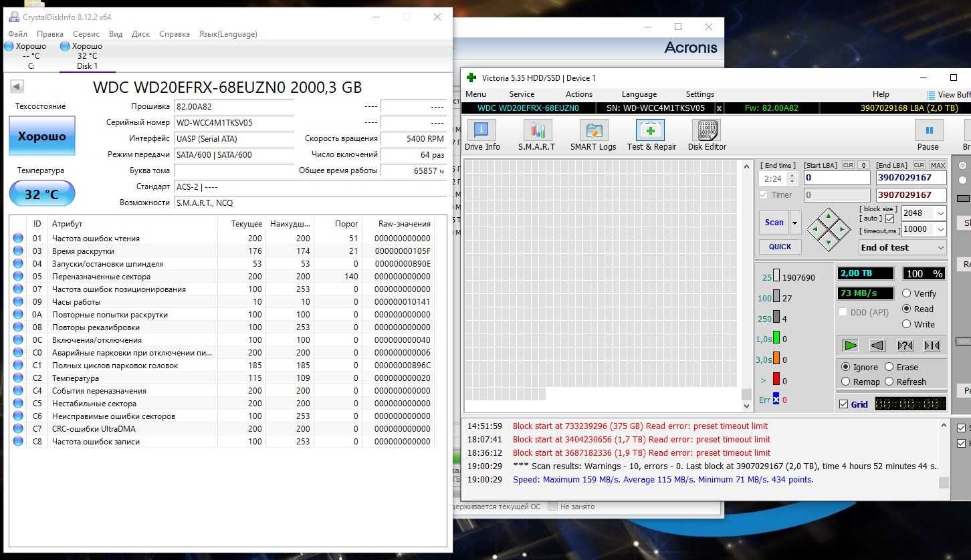Select the Ignore radio option

click(x=845, y=367)
